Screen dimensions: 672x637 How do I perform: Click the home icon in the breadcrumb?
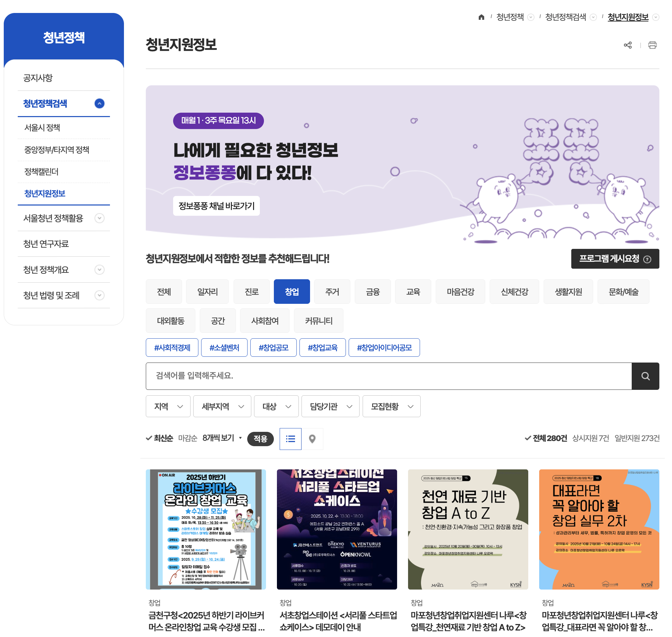coord(481,17)
